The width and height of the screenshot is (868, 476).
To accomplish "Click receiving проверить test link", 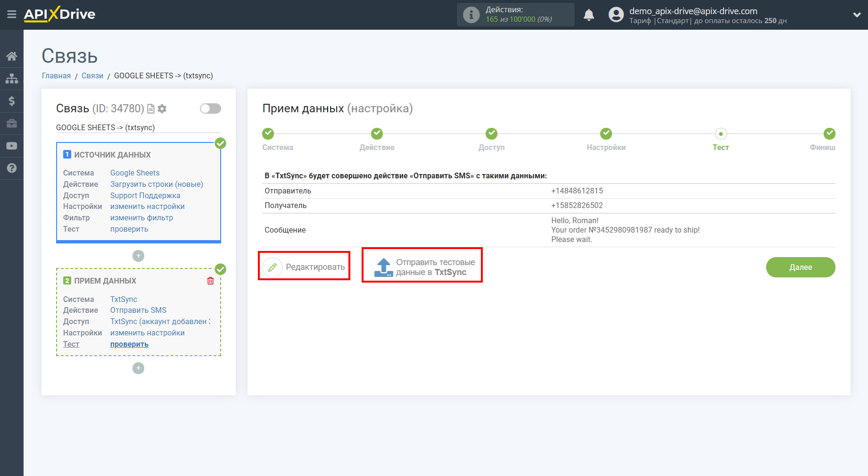I will click(129, 344).
